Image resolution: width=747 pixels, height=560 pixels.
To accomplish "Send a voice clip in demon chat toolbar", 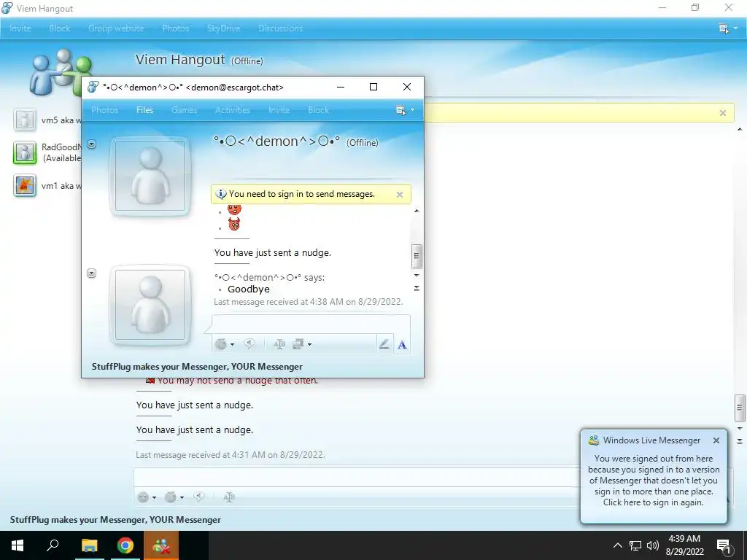I will [249, 344].
